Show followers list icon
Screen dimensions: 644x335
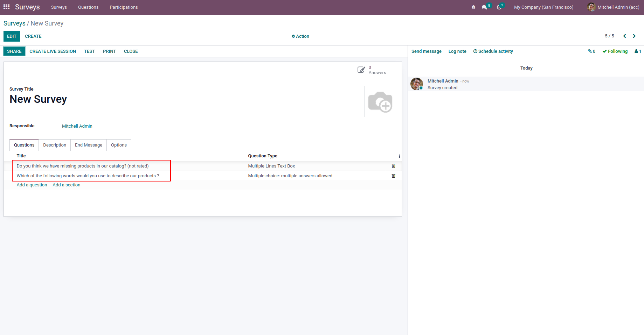coord(638,51)
